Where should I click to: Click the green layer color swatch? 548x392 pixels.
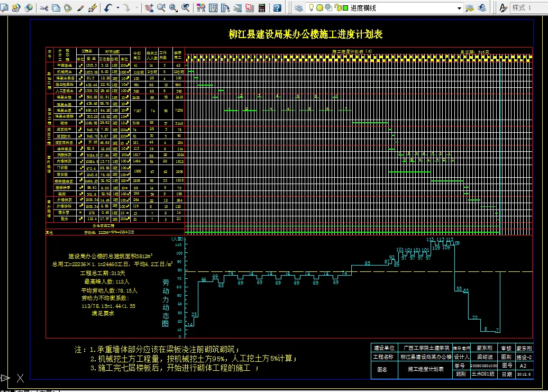pos(345,8)
